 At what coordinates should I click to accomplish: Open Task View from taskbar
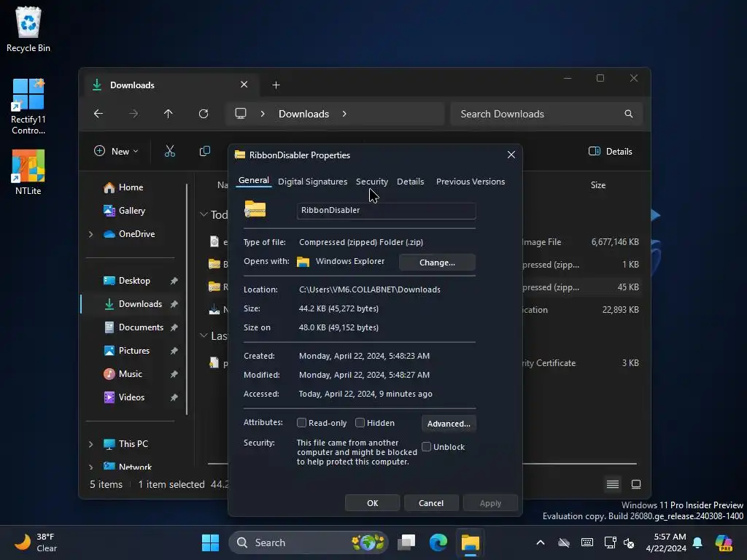point(407,542)
